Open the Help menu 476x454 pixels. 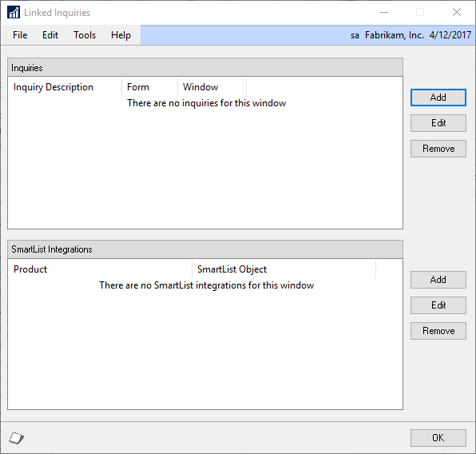click(121, 35)
